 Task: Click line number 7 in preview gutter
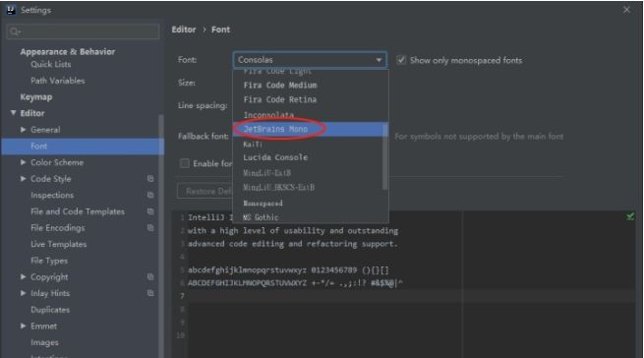[182, 296]
